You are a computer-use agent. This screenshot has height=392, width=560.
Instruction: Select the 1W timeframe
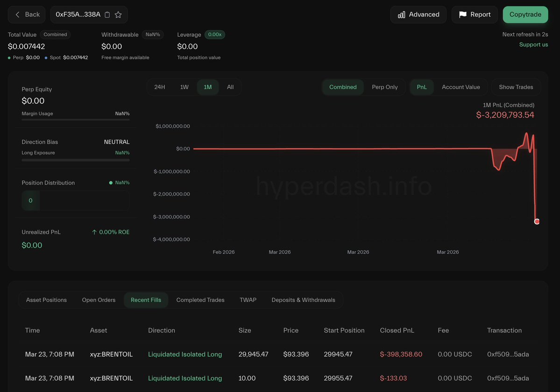click(x=184, y=87)
